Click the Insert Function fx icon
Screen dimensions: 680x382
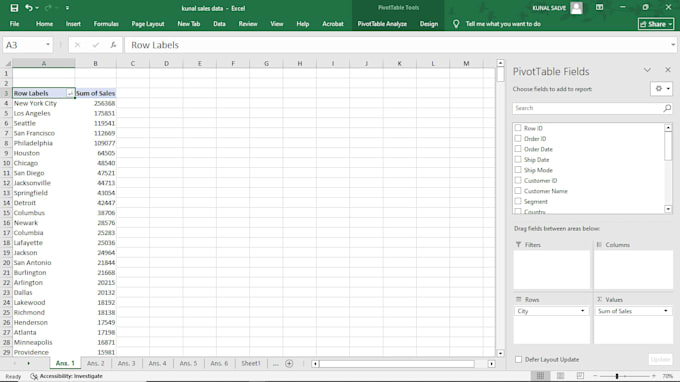[x=113, y=45]
